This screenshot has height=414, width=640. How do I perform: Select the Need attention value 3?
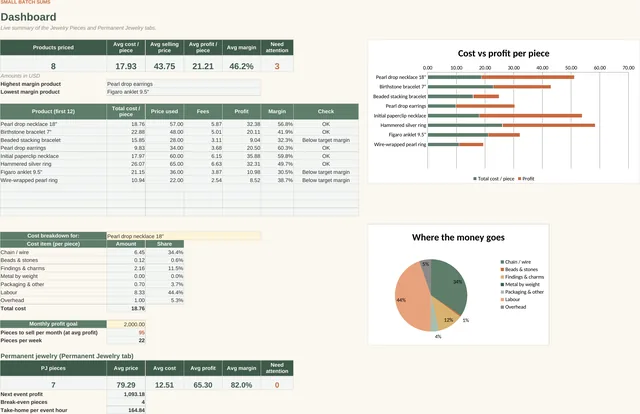(277, 66)
